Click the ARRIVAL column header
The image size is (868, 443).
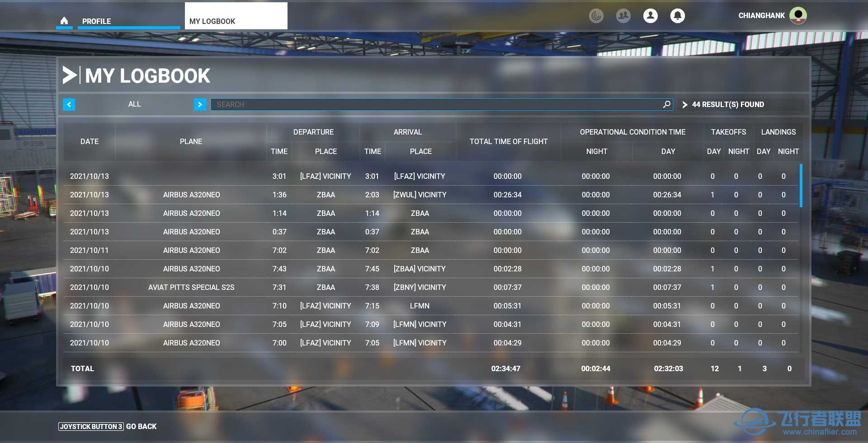click(x=407, y=132)
